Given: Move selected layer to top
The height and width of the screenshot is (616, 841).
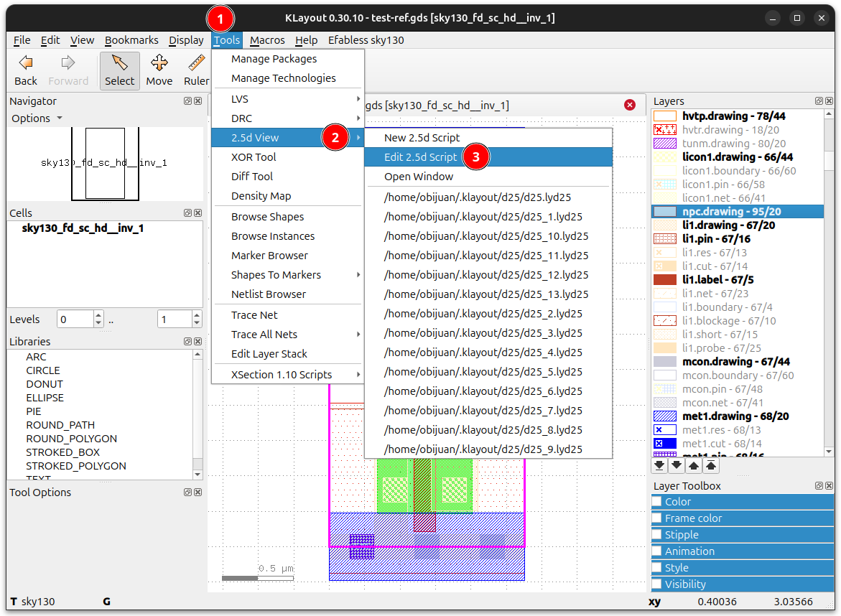Looking at the screenshot, I should coord(711,465).
